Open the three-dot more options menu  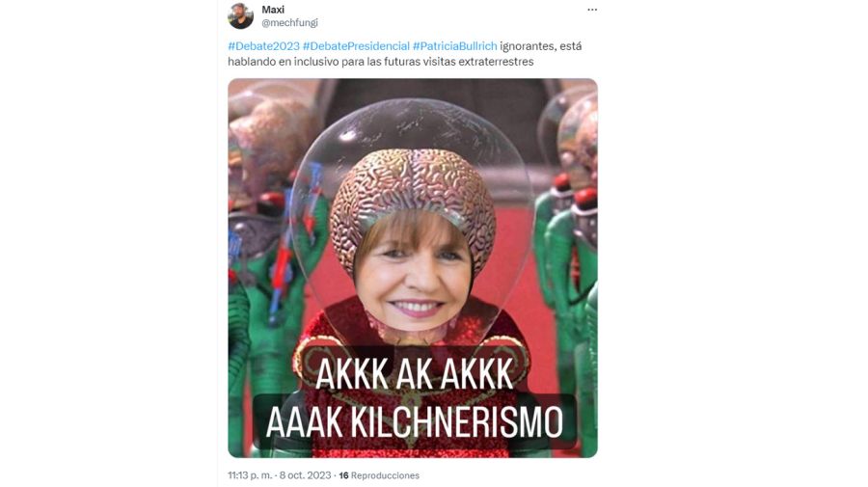pyautogui.click(x=592, y=10)
